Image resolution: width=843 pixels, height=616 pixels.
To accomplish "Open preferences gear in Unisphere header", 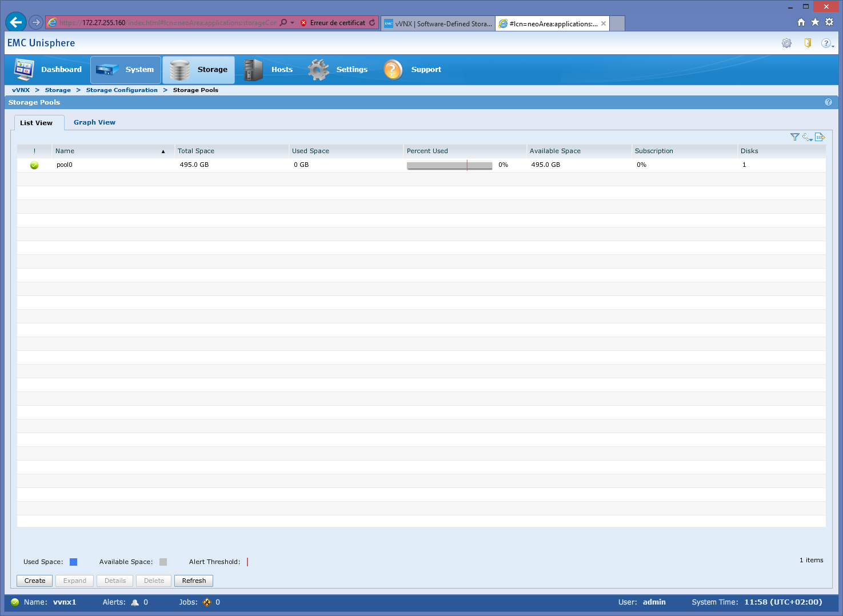I will click(x=787, y=43).
